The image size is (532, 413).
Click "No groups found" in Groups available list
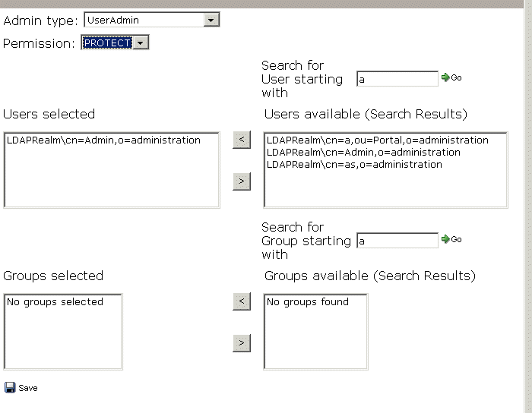[308, 302]
